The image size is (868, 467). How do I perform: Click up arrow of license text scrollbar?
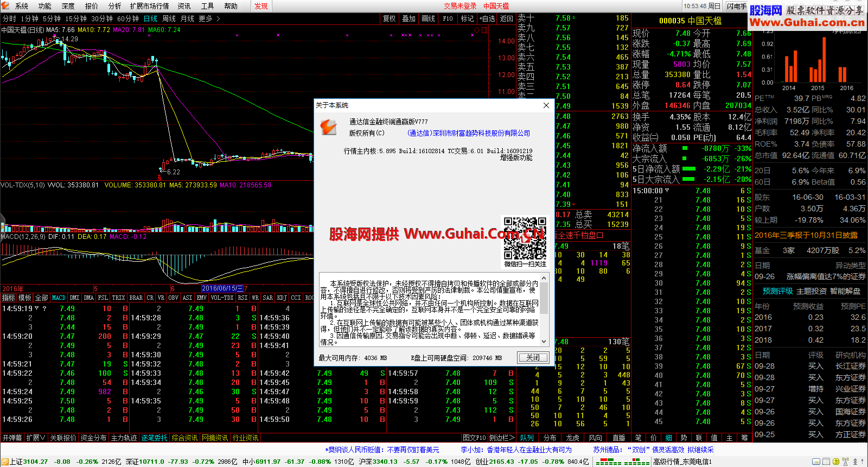pos(544,277)
